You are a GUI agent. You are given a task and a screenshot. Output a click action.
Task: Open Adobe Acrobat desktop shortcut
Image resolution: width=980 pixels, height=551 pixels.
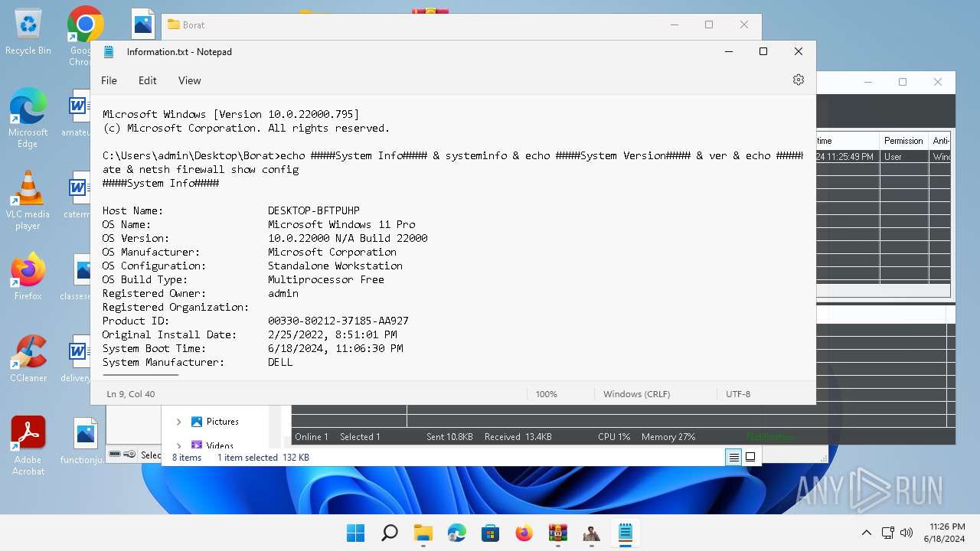coord(28,445)
